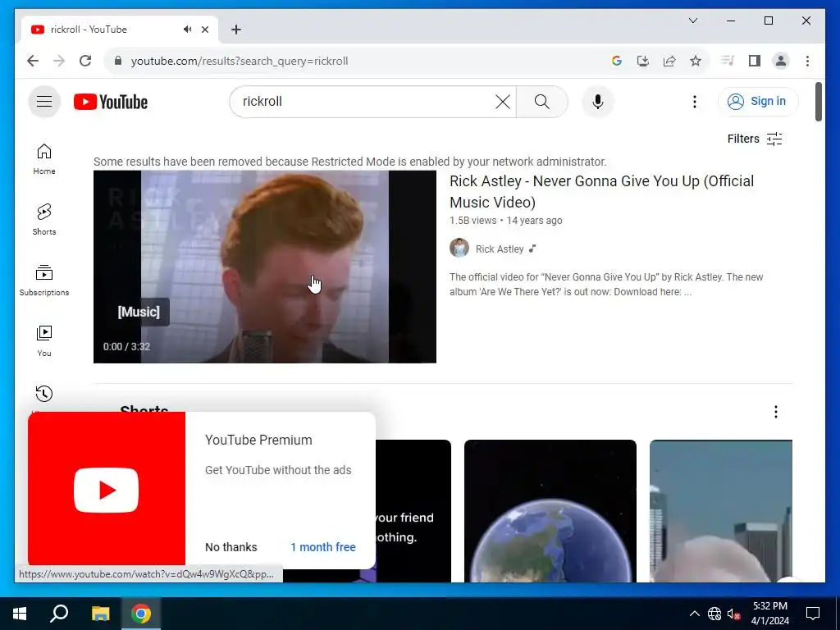
Task: Open the YouTube hamburger guide menu
Action: pyautogui.click(x=44, y=101)
